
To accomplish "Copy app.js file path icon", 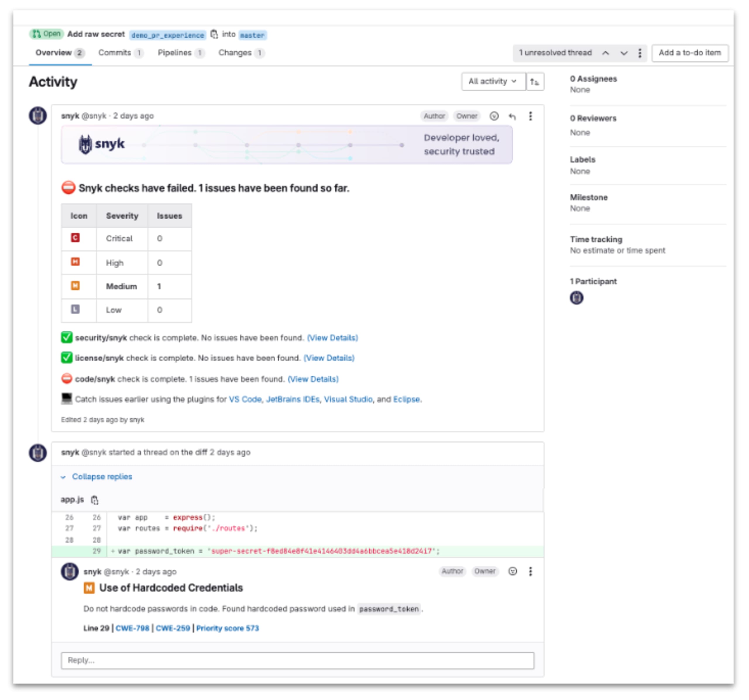I will tap(95, 500).
